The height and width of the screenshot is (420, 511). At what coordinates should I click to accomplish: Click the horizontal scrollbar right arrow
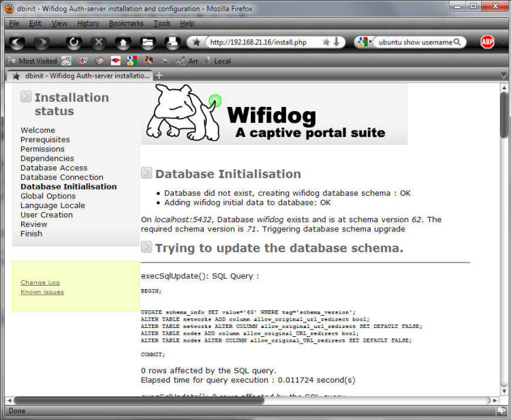coord(495,400)
